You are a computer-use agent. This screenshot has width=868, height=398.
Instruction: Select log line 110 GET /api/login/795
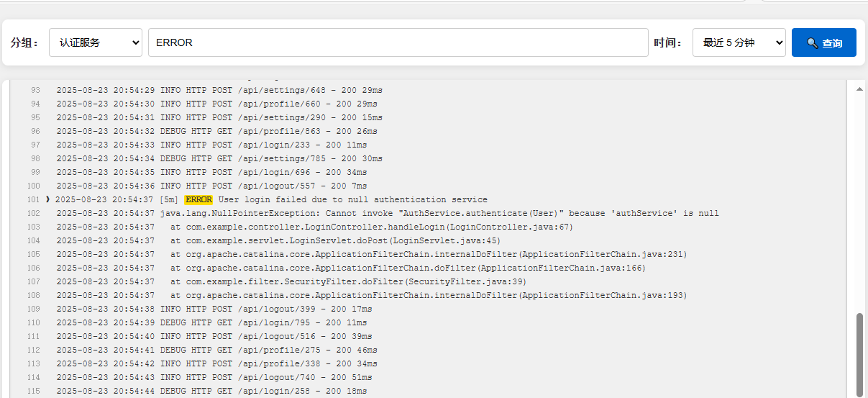coord(211,322)
